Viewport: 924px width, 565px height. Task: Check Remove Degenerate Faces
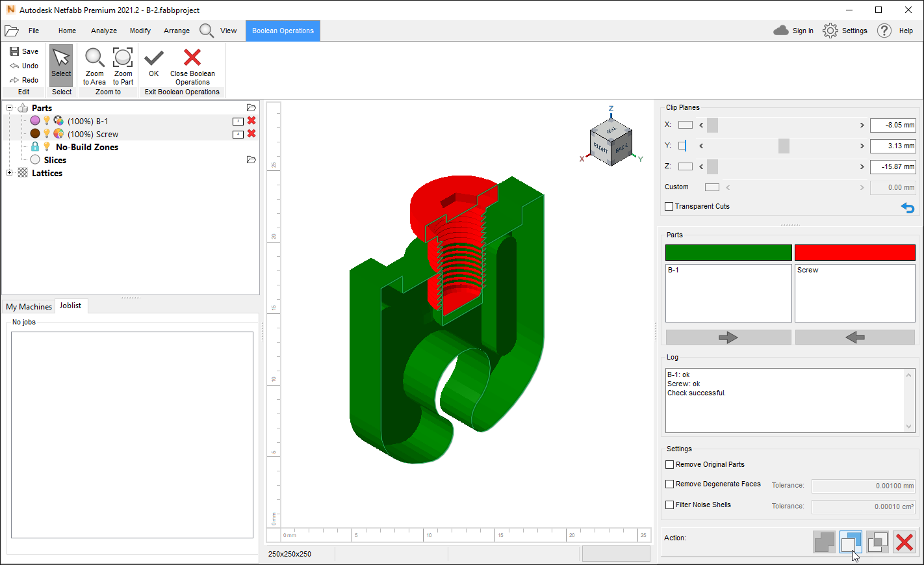click(x=669, y=484)
